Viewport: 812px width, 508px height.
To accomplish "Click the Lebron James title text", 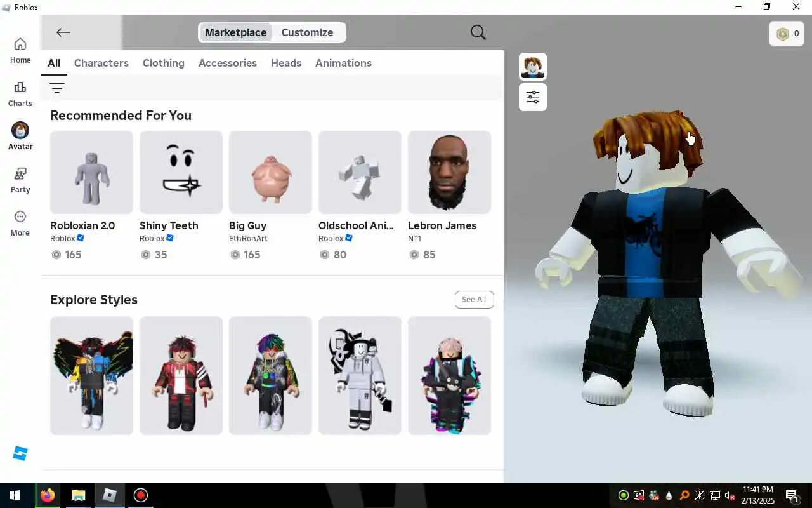I will pos(442,225).
